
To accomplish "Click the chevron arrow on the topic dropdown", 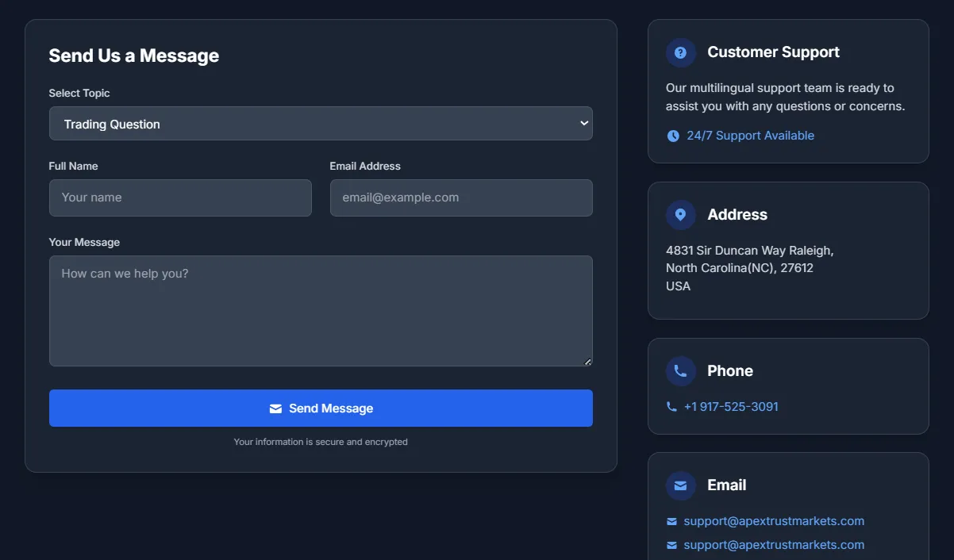I will click(584, 124).
